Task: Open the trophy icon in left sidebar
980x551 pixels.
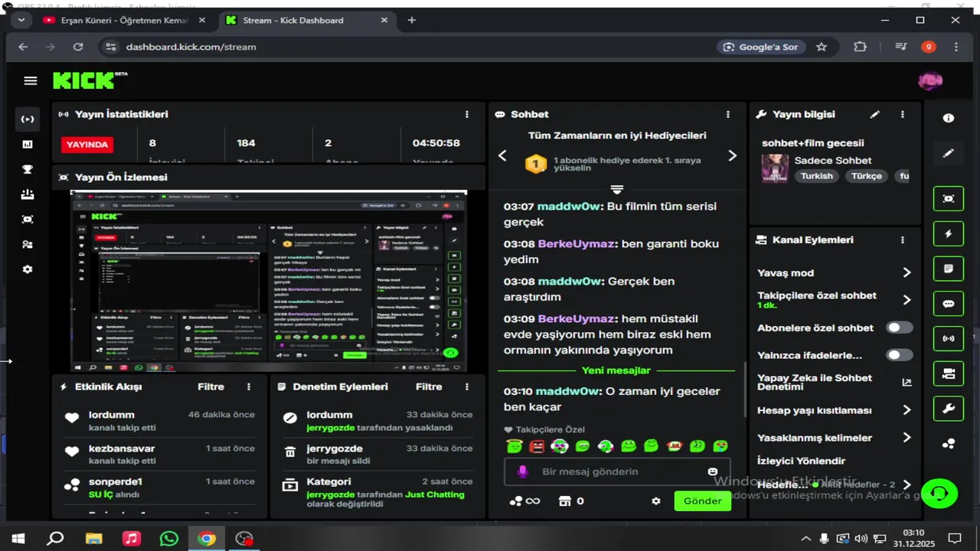Action: pos(28,169)
